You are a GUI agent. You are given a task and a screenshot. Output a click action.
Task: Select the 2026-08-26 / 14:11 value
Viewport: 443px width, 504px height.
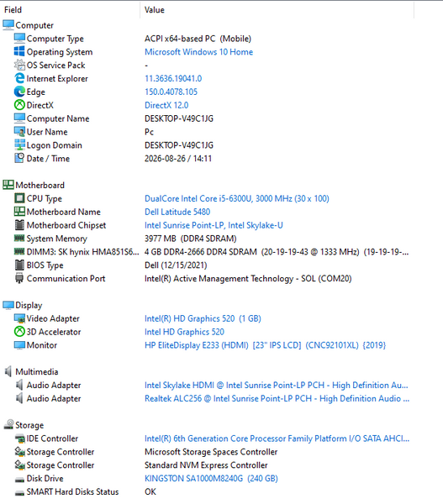(178, 159)
